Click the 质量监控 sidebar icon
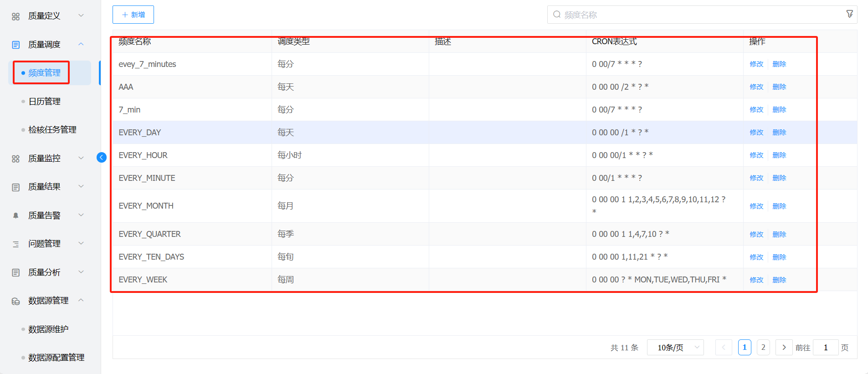Image resolution: width=868 pixels, height=374 pixels. click(x=16, y=159)
